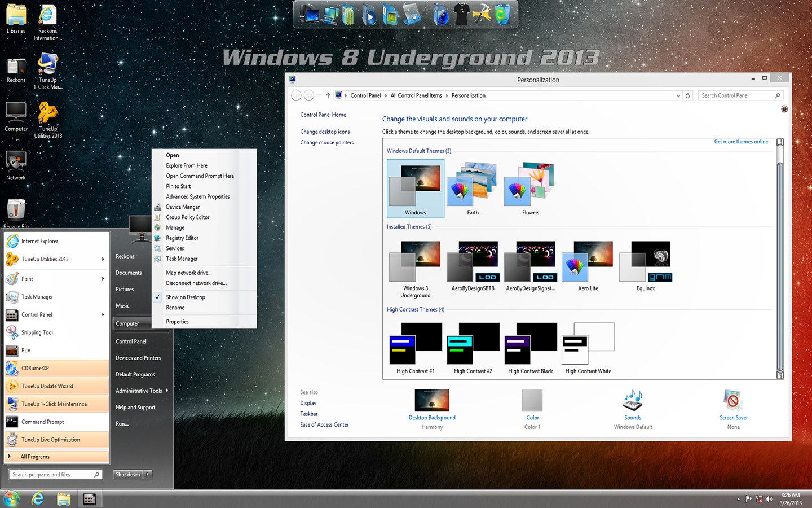Open Change mouse pointers link
This screenshot has height=508, width=812.
[x=327, y=142]
